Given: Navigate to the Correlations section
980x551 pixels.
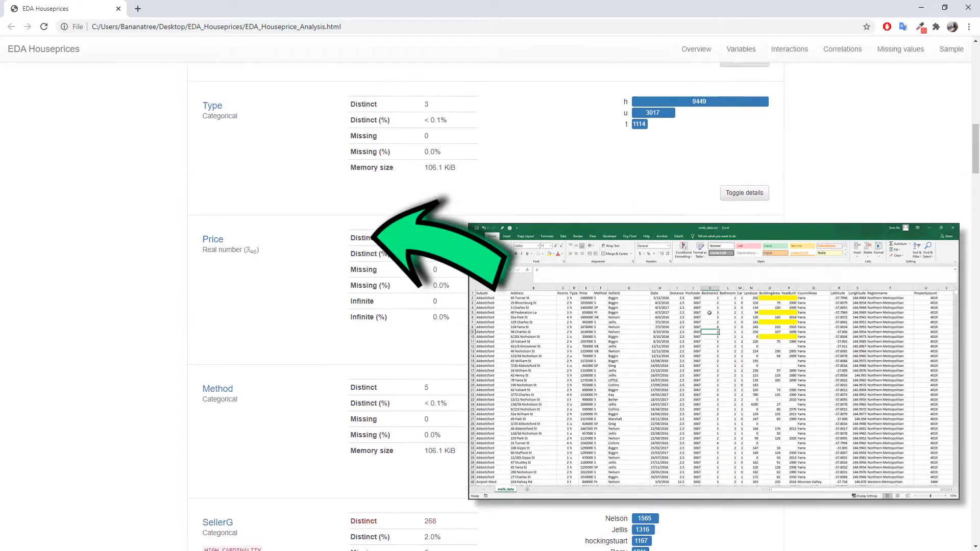Looking at the screenshot, I should 842,49.
